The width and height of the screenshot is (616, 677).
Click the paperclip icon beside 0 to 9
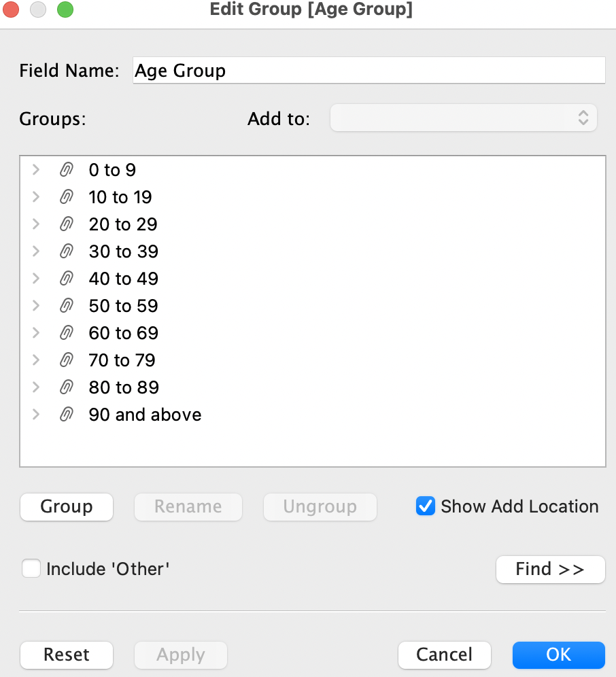point(66,170)
